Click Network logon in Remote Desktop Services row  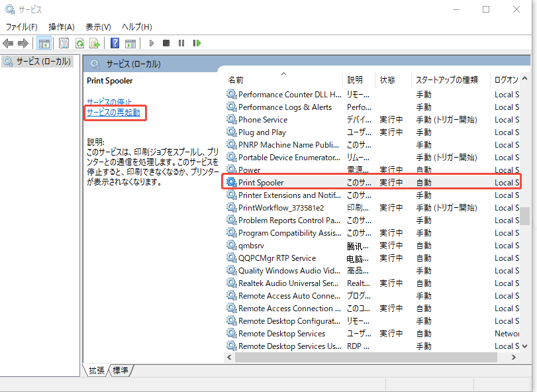click(507, 334)
